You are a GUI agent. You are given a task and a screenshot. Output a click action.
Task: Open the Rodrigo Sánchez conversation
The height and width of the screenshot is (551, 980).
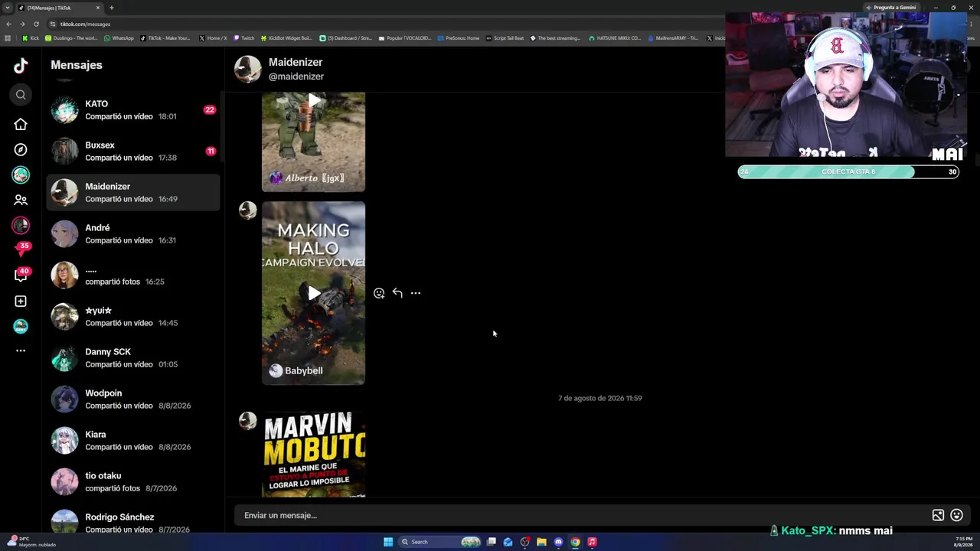coord(133,522)
